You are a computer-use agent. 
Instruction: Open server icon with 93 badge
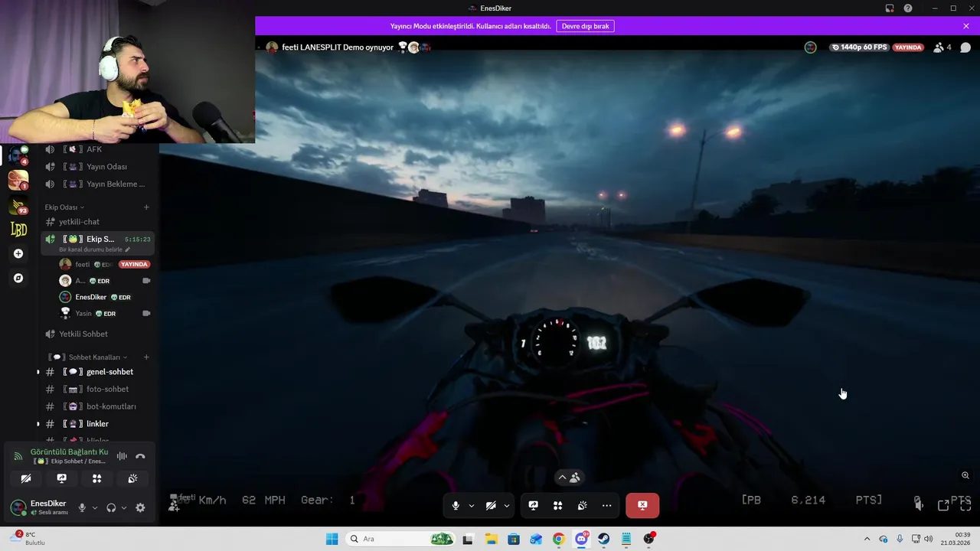tap(18, 204)
